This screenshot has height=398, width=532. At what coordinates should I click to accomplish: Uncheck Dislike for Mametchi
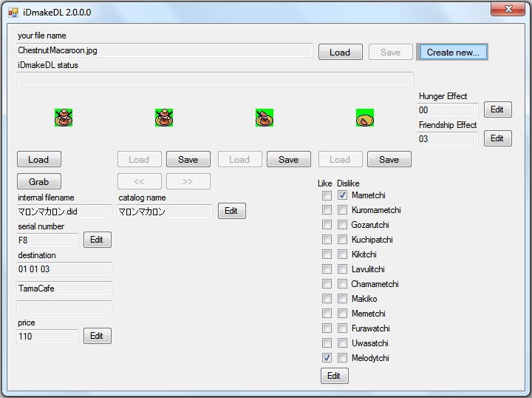point(342,195)
